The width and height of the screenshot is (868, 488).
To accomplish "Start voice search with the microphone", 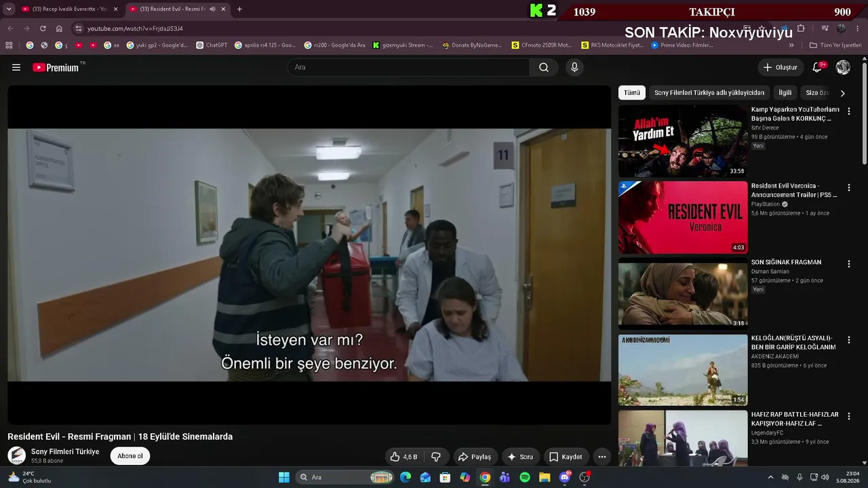I will click(x=574, y=67).
